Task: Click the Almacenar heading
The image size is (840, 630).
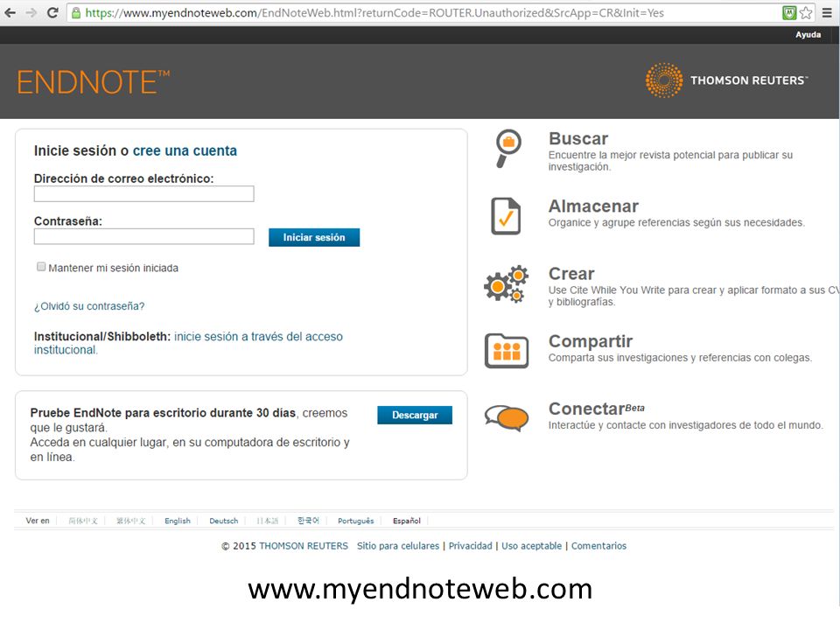Action: point(593,206)
